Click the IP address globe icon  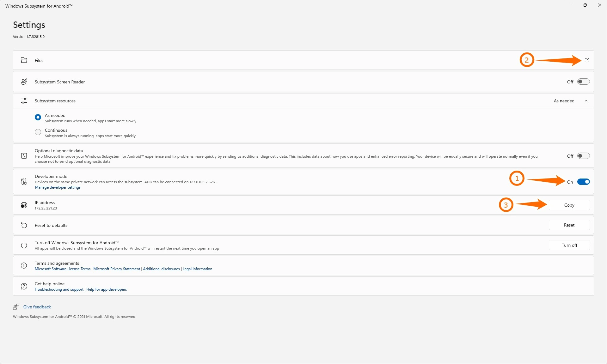point(24,205)
